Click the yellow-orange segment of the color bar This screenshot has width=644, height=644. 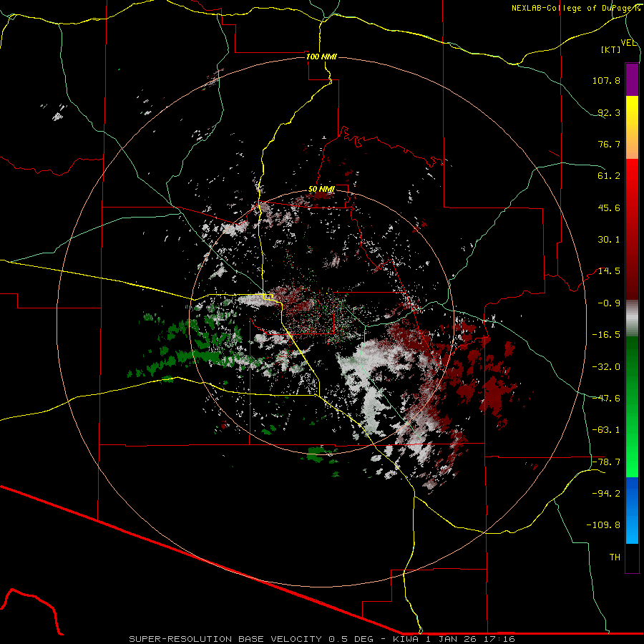point(632,127)
